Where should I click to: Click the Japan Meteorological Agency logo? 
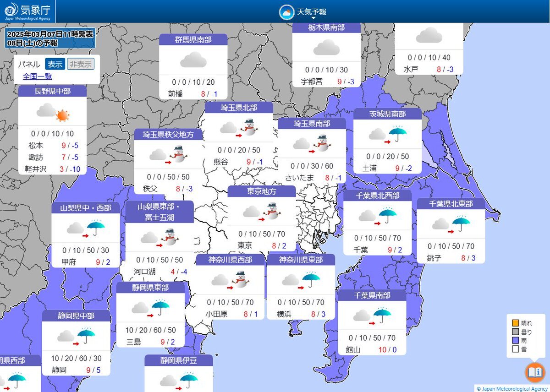click(x=27, y=11)
